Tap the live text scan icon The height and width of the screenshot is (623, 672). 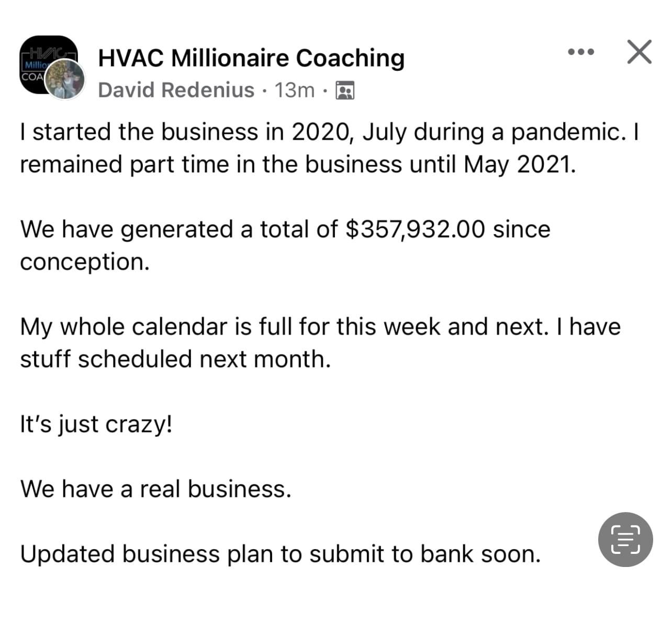(x=625, y=539)
